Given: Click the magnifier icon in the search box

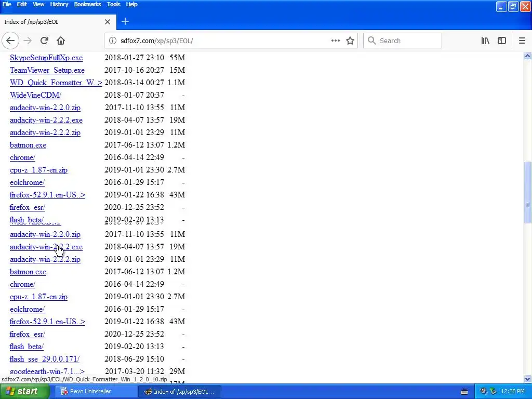Looking at the screenshot, I should point(372,41).
